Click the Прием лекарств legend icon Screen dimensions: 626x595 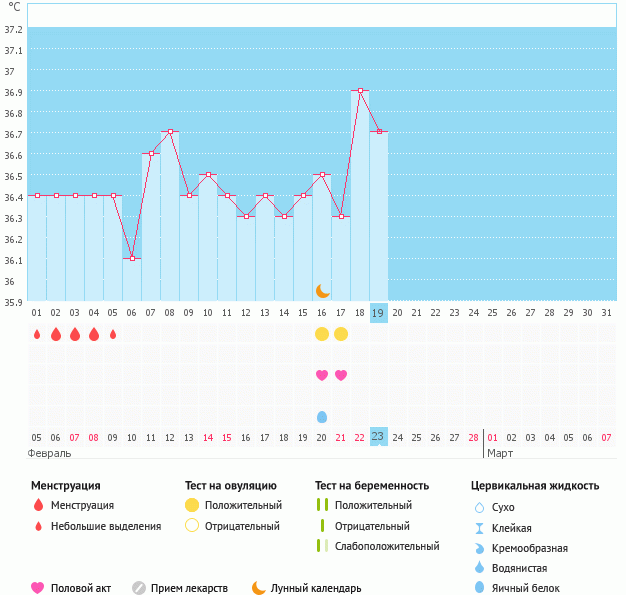(x=139, y=588)
